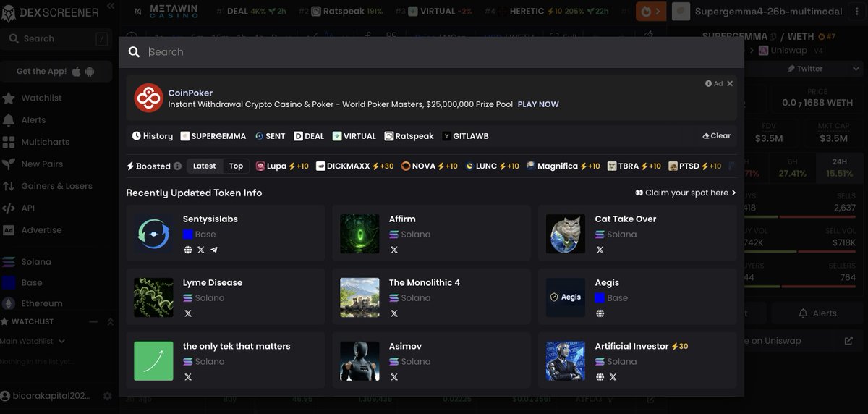Open Sentysislabs X profile icon
Screen dimensions: 868x414
tap(201, 250)
